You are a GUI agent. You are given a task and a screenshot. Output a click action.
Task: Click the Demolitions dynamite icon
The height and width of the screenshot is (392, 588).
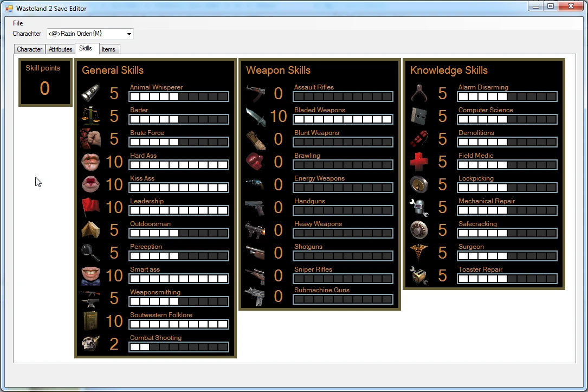(x=419, y=139)
